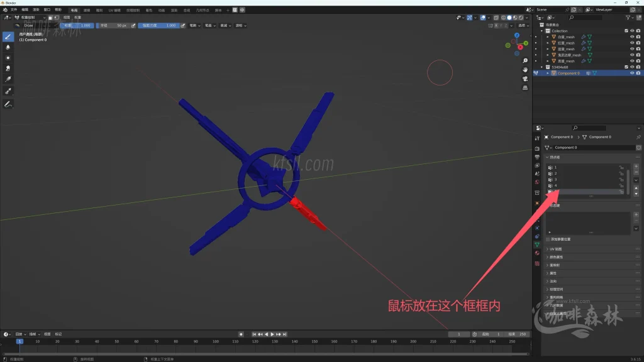Image resolution: width=644 pixels, height=362 pixels.
Task: Uncheck the 53404e68 collection exclude checkbox
Action: click(x=626, y=67)
